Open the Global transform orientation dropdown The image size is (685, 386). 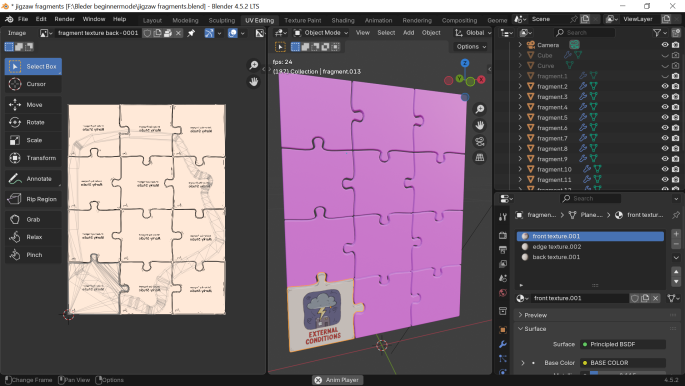click(x=473, y=33)
